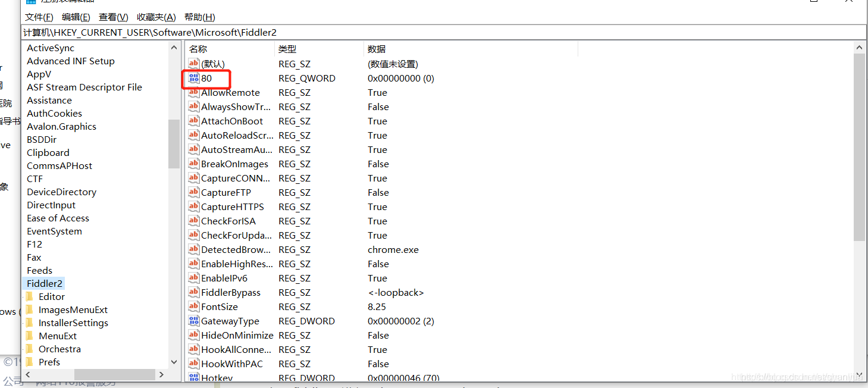Select the Ease of Access key
This screenshot has height=388, width=868.
(58, 218)
